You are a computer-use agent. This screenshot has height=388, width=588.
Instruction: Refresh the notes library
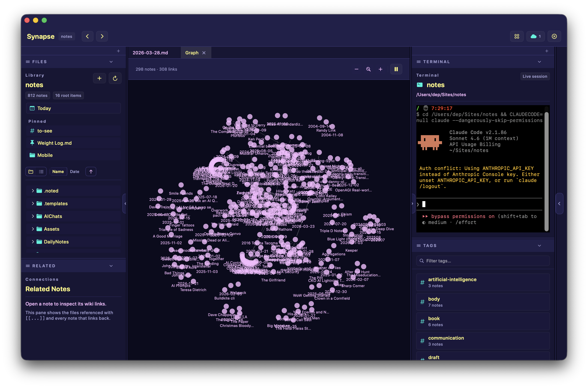tap(115, 78)
